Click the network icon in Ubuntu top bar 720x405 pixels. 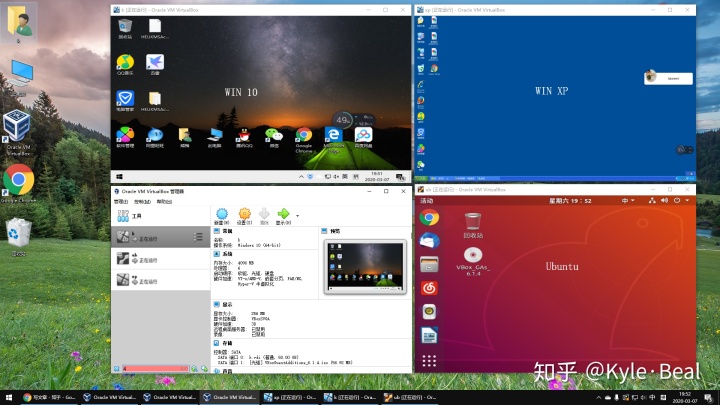tap(652, 201)
